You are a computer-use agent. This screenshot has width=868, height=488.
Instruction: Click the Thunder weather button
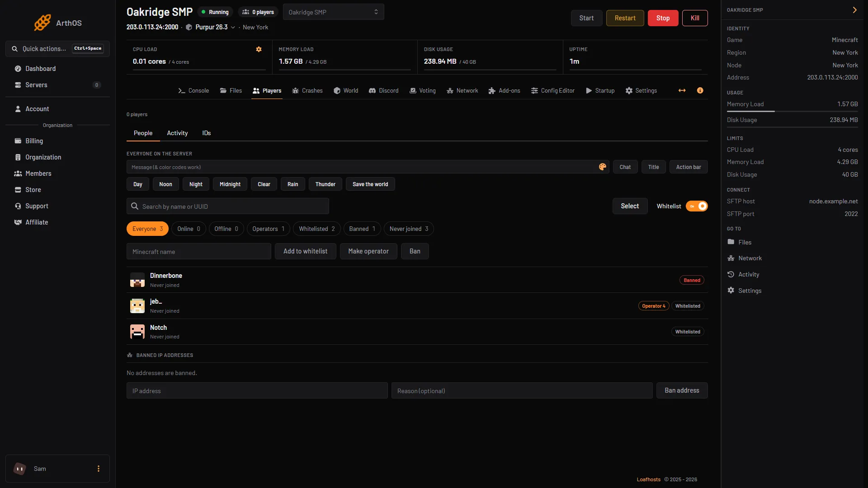[325, 184]
